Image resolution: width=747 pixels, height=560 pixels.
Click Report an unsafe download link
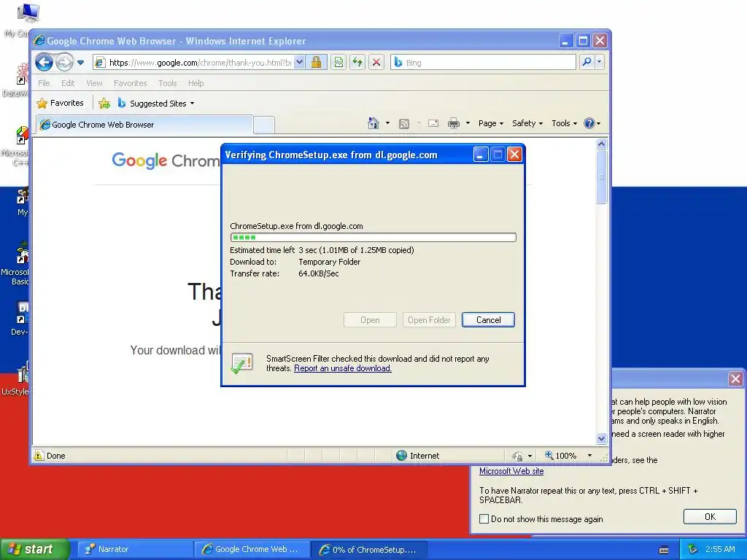click(x=343, y=368)
